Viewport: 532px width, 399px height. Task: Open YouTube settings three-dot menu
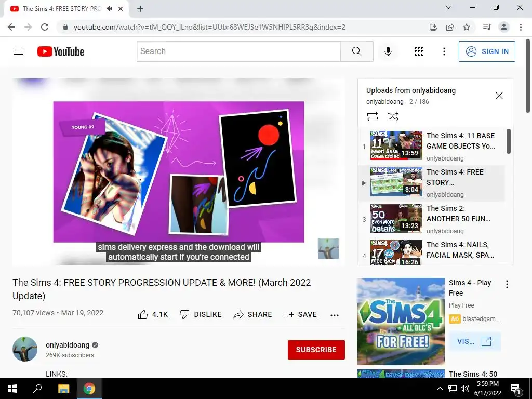(444, 51)
